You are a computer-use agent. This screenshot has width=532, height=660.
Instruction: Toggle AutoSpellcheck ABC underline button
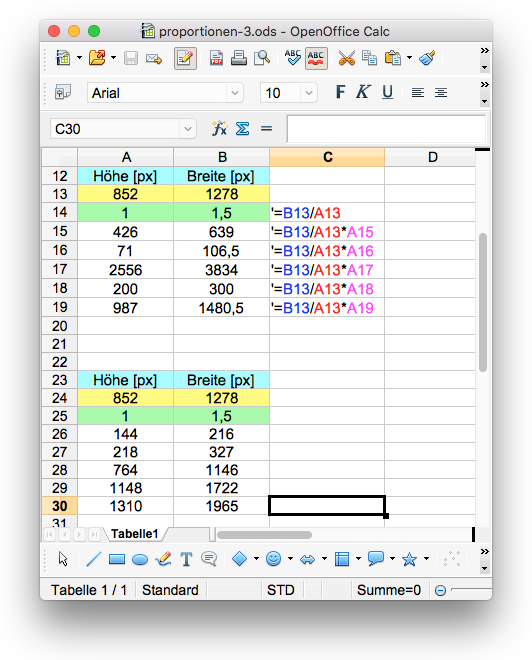pyautogui.click(x=316, y=58)
